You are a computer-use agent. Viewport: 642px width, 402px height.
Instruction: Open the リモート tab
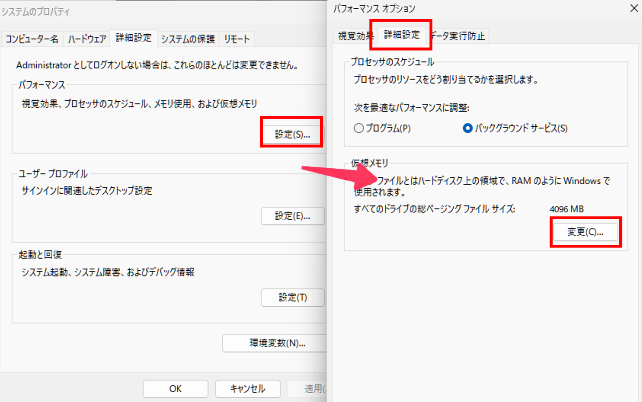pyautogui.click(x=237, y=39)
